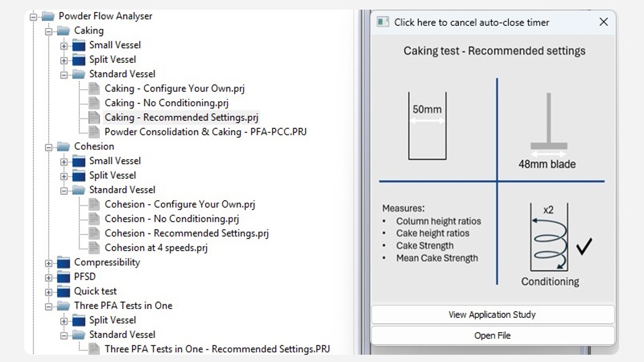Click Cohesion at 4 speeds.prj file icon
The width and height of the screenshot is (644, 362).
(x=94, y=248)
